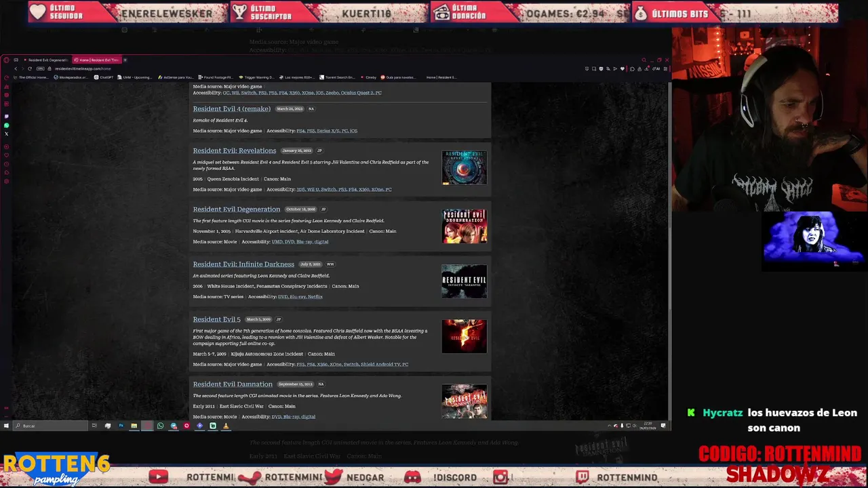This screenshot has height=488, width=868.
Task: Open the Resident Evil 4 (remake) link
Action: click(x=231, y=108)
